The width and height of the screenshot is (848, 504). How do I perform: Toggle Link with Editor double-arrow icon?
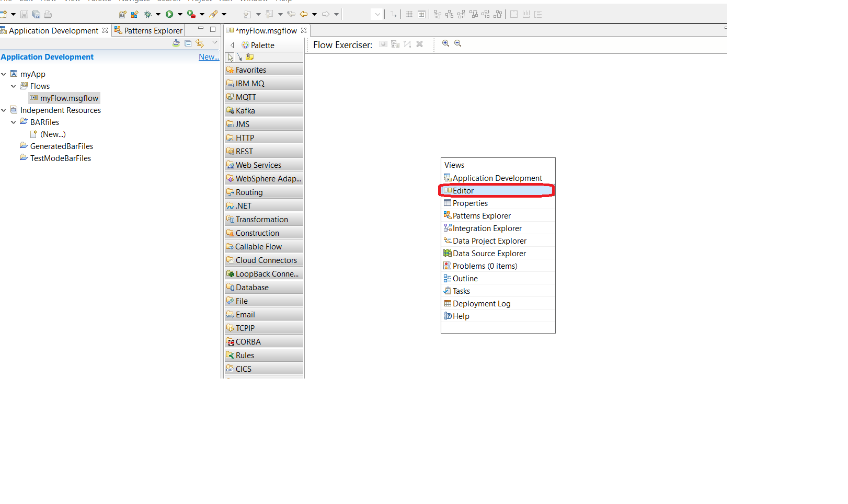[200, 43]
